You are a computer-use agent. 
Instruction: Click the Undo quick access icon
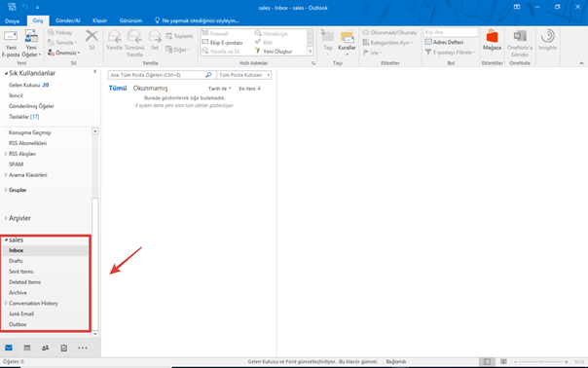coord(24,7)
